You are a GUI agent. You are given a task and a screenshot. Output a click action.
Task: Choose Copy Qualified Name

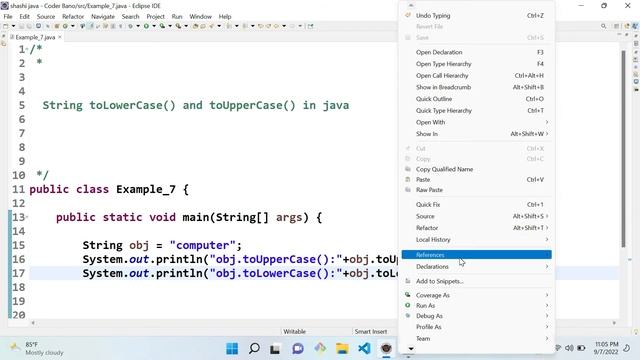(x=476, y=169)
